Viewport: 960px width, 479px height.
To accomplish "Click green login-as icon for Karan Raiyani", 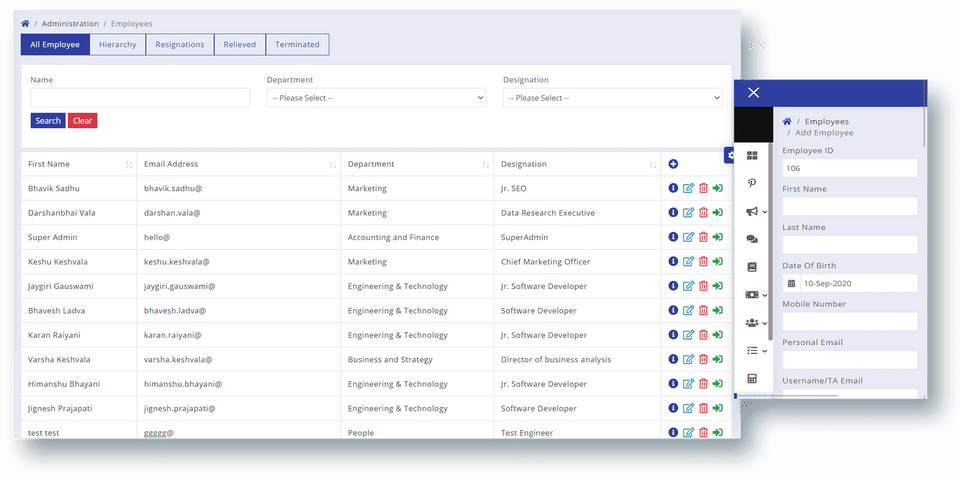I will 718,335.
